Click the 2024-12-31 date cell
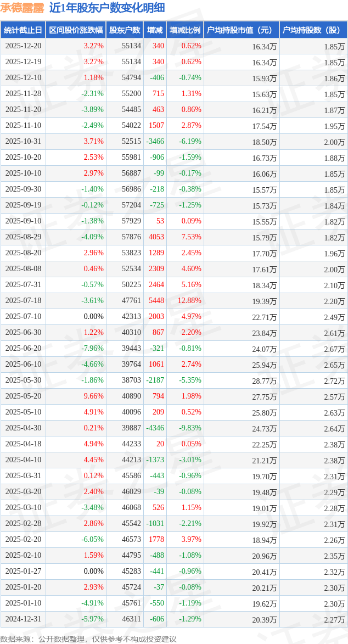348x644 pixels. tap(23, 619)
